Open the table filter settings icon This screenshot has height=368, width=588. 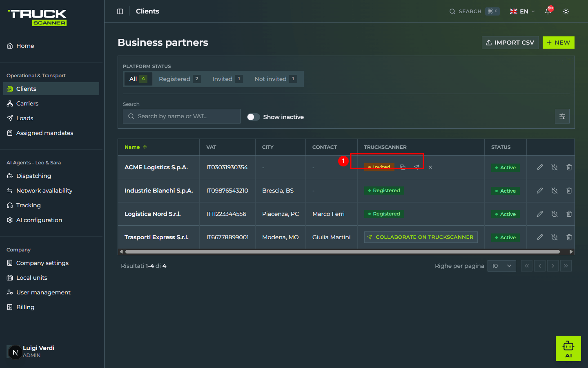click(x=562, y=116)
